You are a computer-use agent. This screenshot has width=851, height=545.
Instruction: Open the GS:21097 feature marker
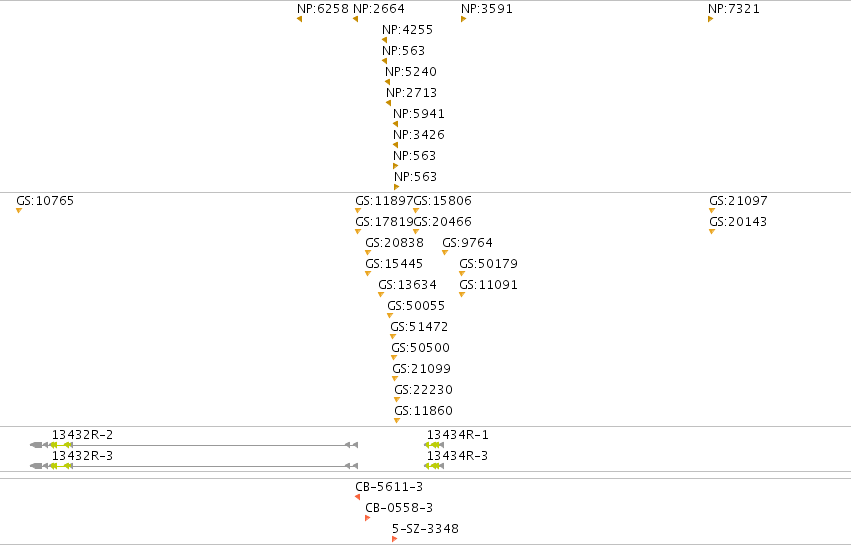712,211
